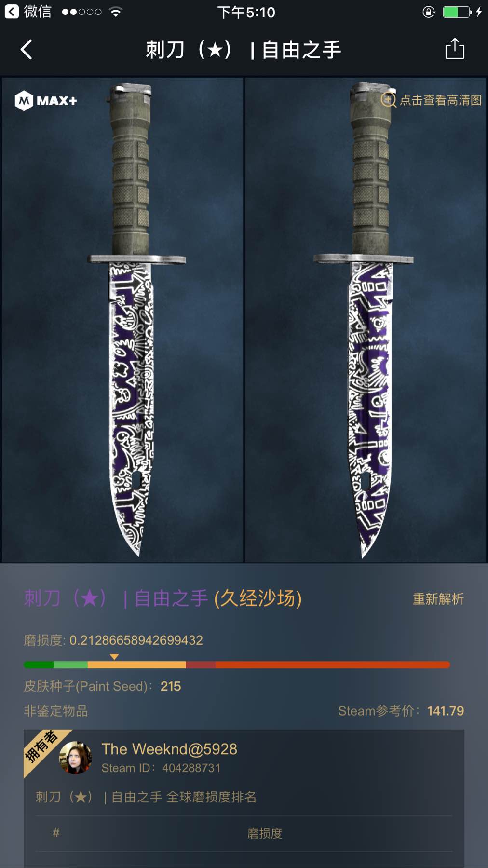Open The Weeknd@5928 owner profile name
The image size is (488, 868).
pos(169,749)
